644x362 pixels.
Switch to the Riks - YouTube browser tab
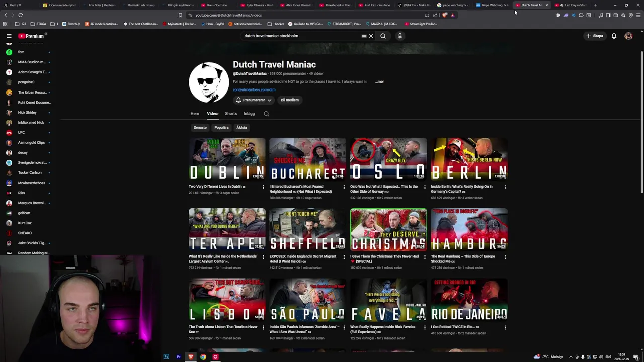(214, 5)
